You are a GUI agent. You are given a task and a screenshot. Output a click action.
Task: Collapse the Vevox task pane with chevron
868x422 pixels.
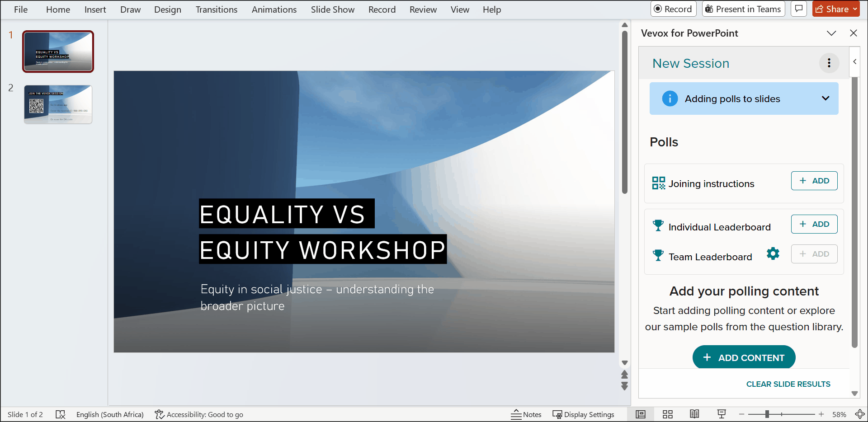coord(855,62)
